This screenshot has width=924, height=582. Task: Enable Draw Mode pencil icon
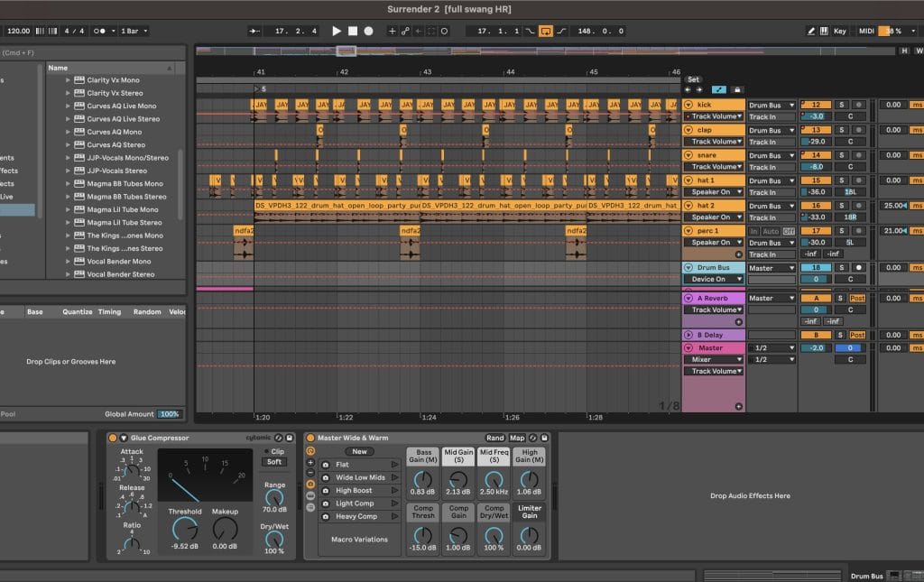[810, 31]
